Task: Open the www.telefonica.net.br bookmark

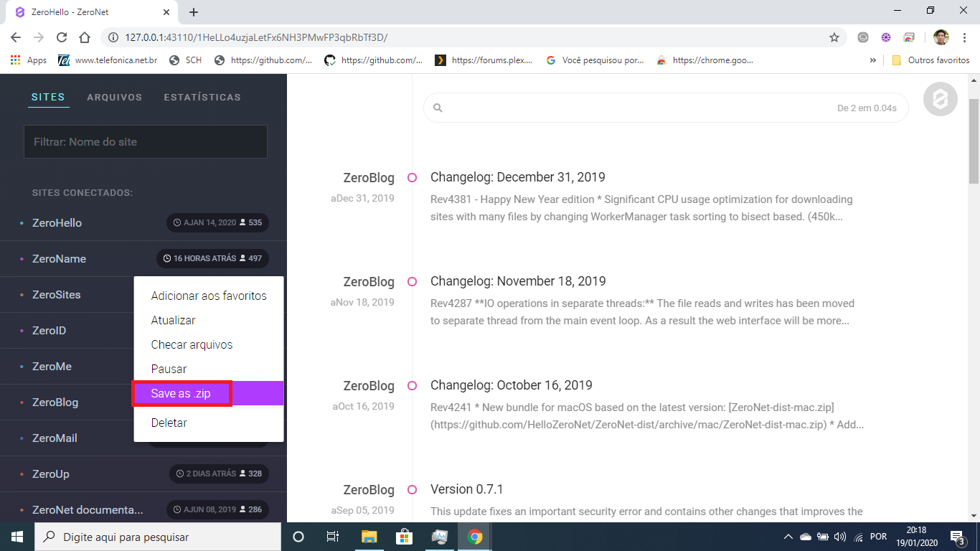Action: coord(108,60)
